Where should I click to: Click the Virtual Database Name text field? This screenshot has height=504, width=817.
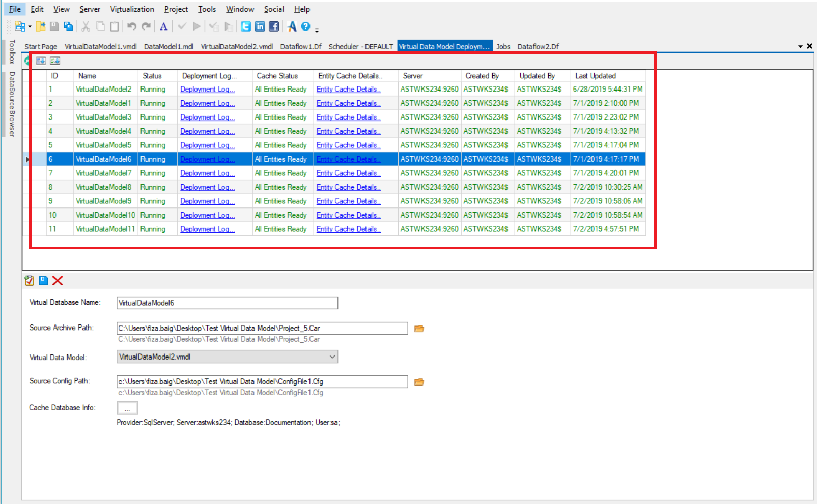pos(227,303)
